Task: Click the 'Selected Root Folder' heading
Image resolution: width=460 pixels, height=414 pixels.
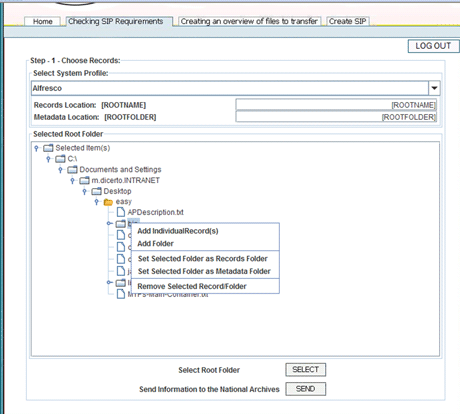Action: (x=68, y=134)
